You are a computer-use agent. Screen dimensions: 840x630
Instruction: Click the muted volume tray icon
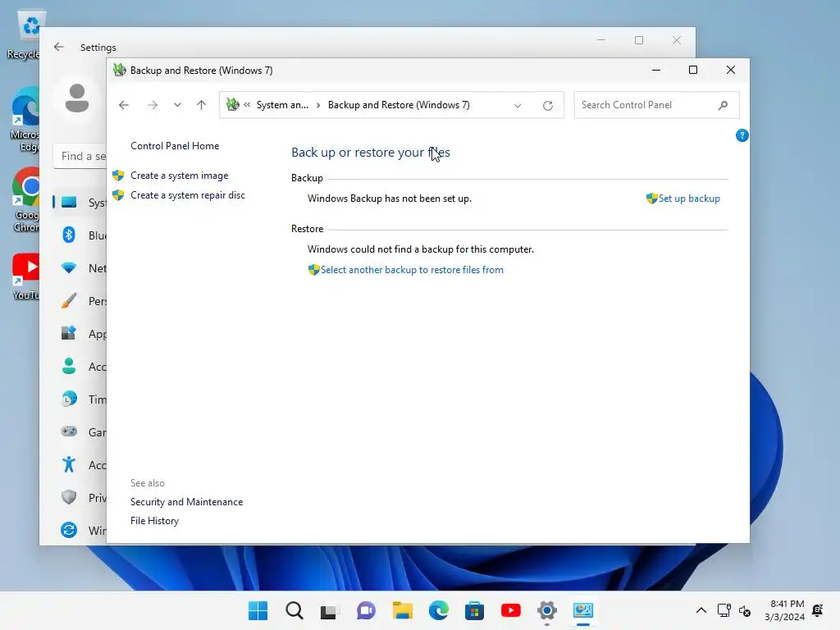tap(745, 610)
